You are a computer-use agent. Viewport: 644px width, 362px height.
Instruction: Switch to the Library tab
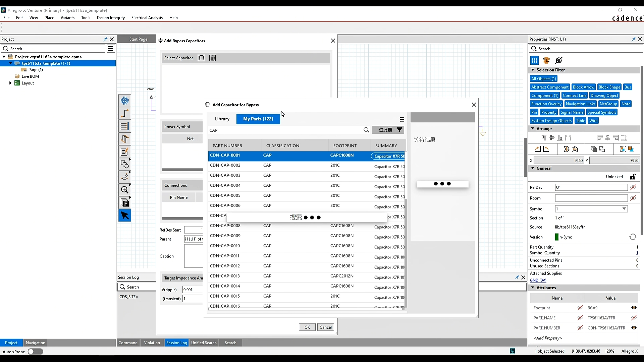click(x=222, y=119)
